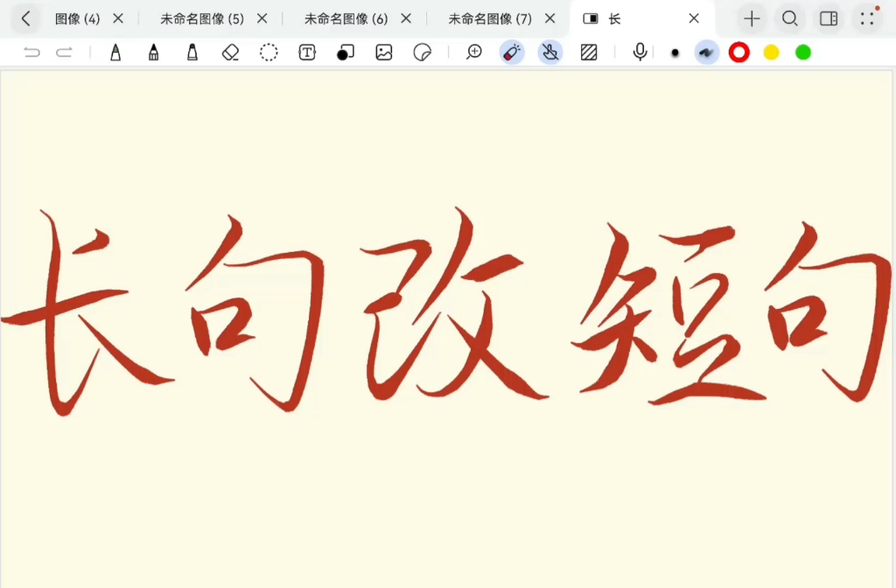Close the 图像 (4) tab

(118, 19)
